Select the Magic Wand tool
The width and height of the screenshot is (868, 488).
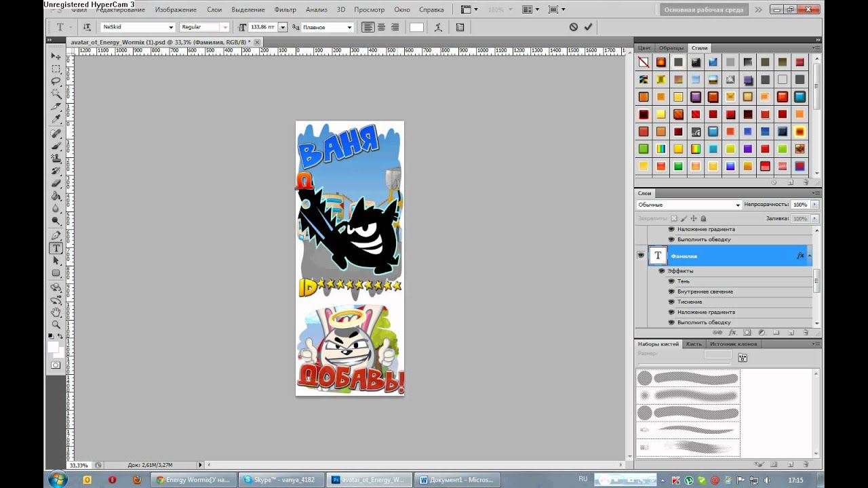click(56, 94)
